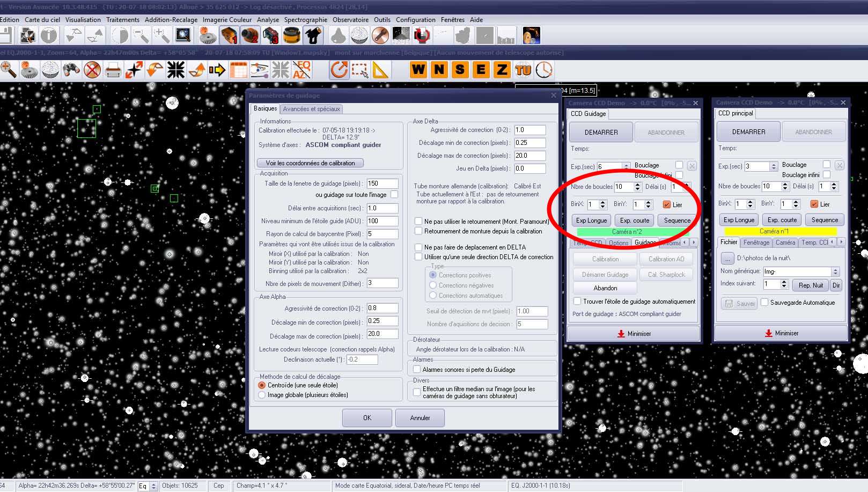The height and width of the screenshot is (492, 868).
Task: Click the clock icon in toolbar
Action: (x=545, y=70)
